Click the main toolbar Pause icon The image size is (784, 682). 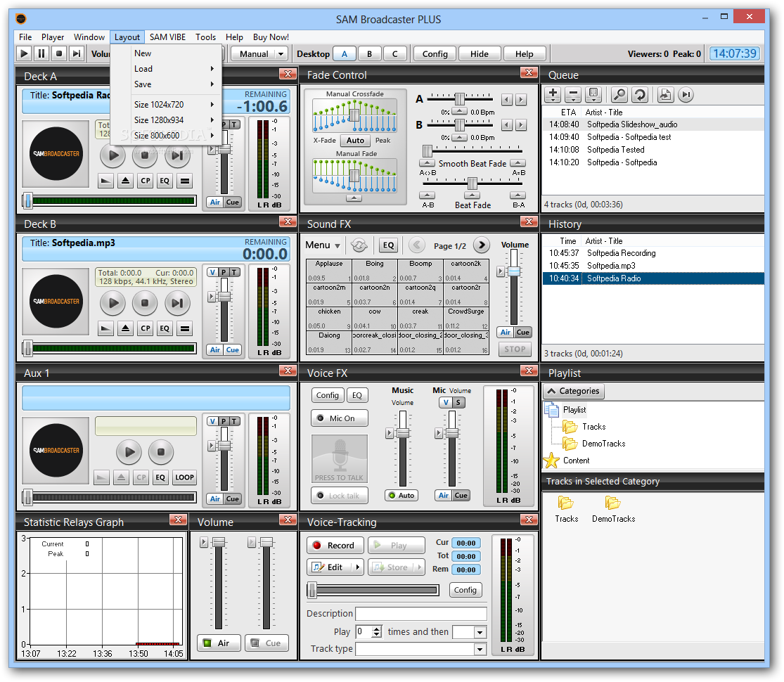41,53
